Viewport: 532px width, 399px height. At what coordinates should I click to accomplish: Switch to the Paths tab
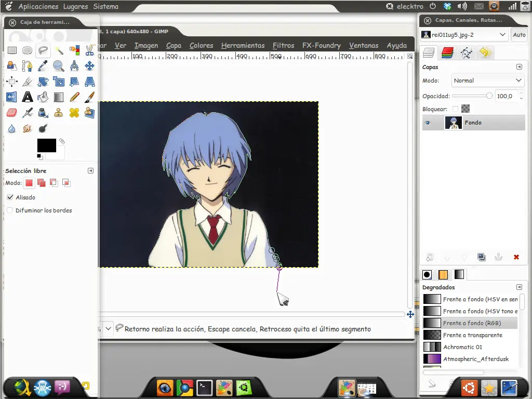(x=466, y=52)
